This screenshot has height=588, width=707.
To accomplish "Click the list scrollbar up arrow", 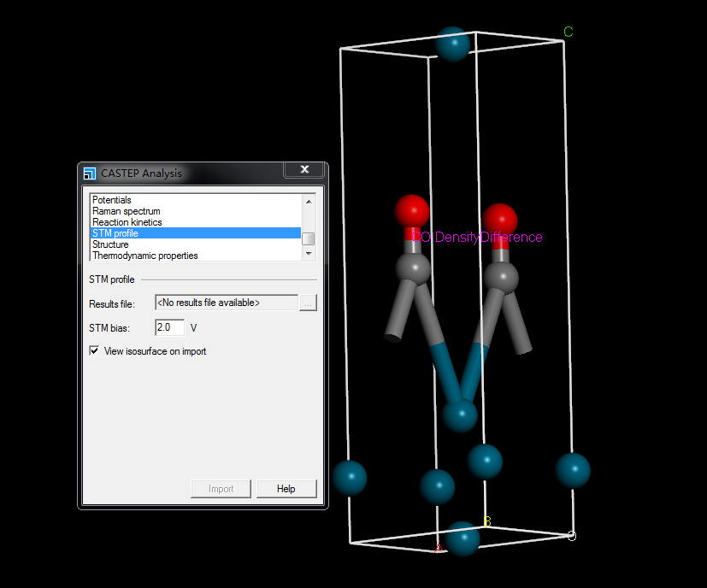I will [309, 201].
